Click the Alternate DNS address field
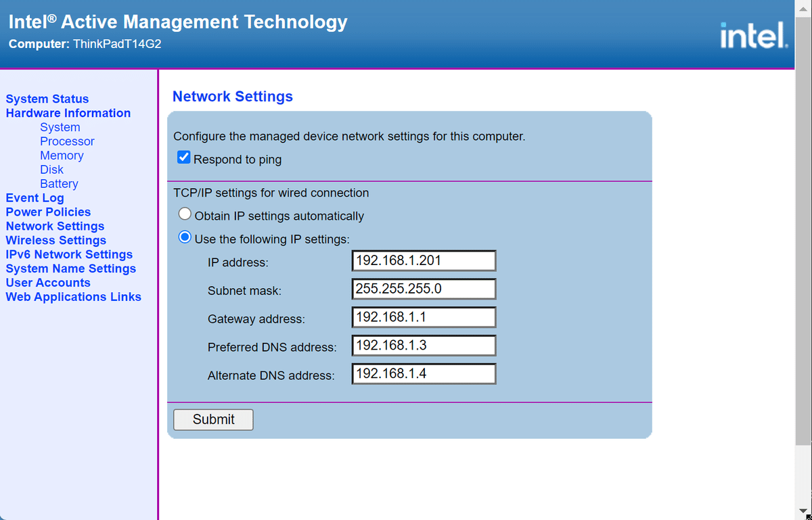This screenshot has width=812, height=520. click(x=424, y=374)
